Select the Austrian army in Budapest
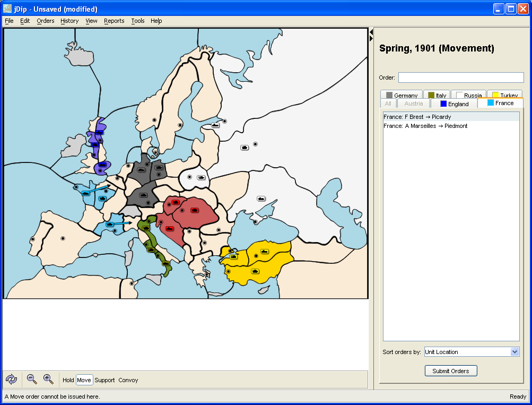 click(x=195, y=210)
